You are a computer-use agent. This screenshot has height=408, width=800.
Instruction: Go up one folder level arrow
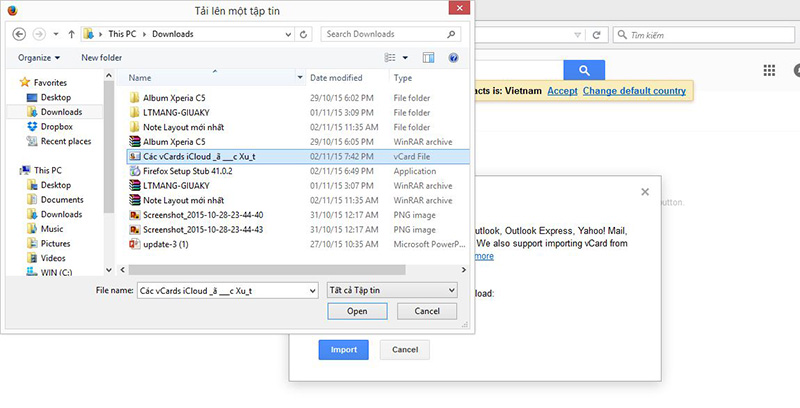(71, 34)
